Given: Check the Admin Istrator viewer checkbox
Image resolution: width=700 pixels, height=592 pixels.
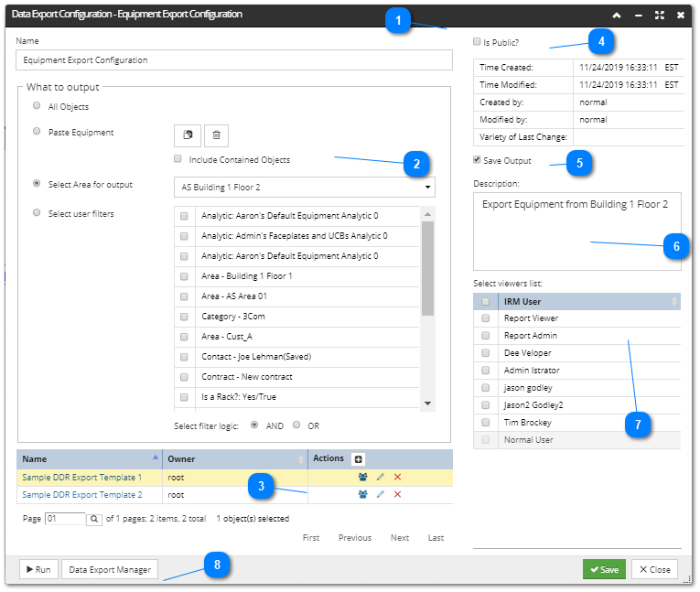Looking at the screenshot, I should point(486,371).
